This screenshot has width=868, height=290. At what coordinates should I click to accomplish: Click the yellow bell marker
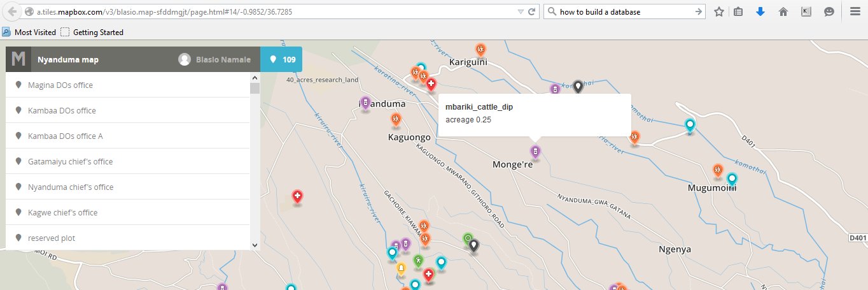coord(402,269)
